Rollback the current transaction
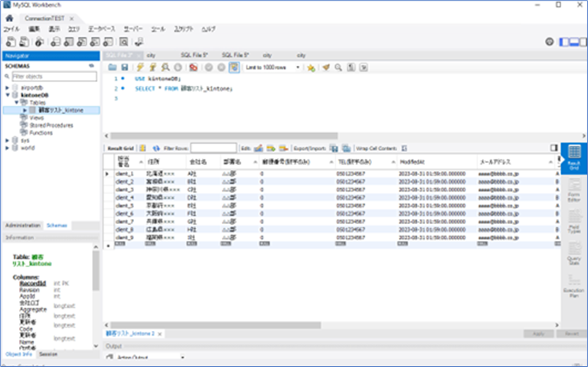The height and width of the screenshot is (367, 588). coord(221,67)
